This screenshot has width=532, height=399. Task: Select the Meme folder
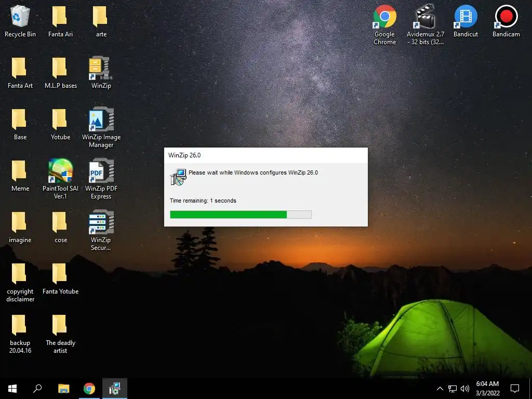(x=20, y=176)
